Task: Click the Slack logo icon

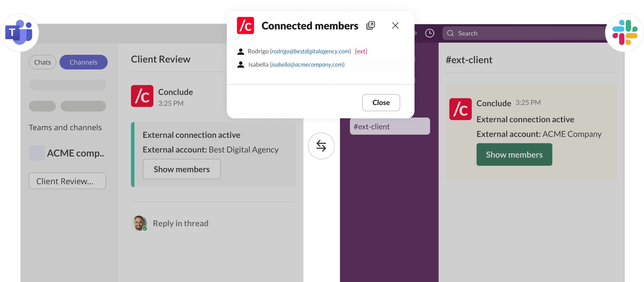Action: [624, 33]
